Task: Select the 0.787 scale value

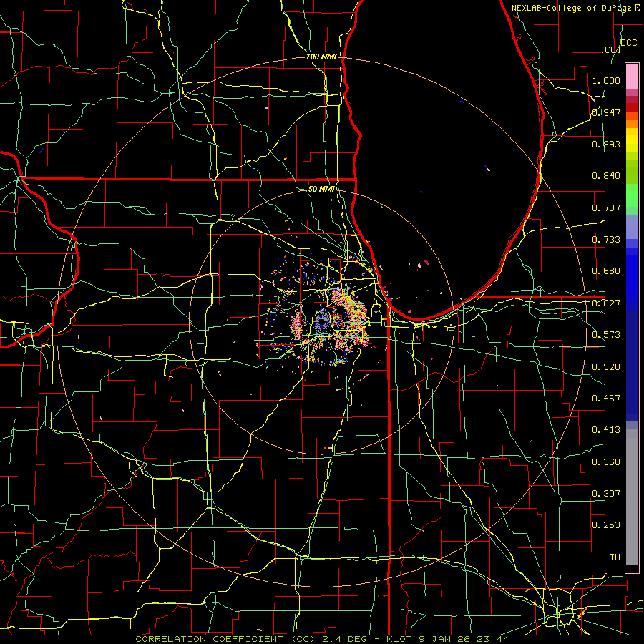Action: pyautogui.click(x=606, y=208)
